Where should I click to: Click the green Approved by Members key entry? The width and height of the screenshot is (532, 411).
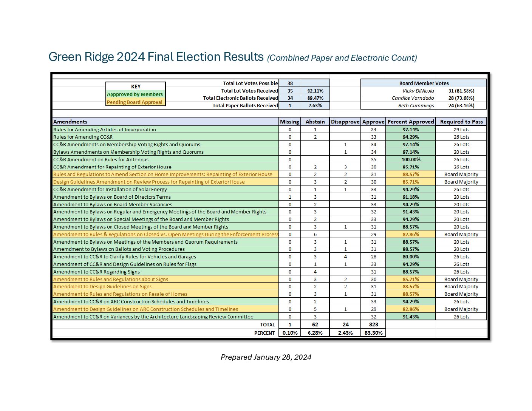pyautogui.click(x=135, y=94)
